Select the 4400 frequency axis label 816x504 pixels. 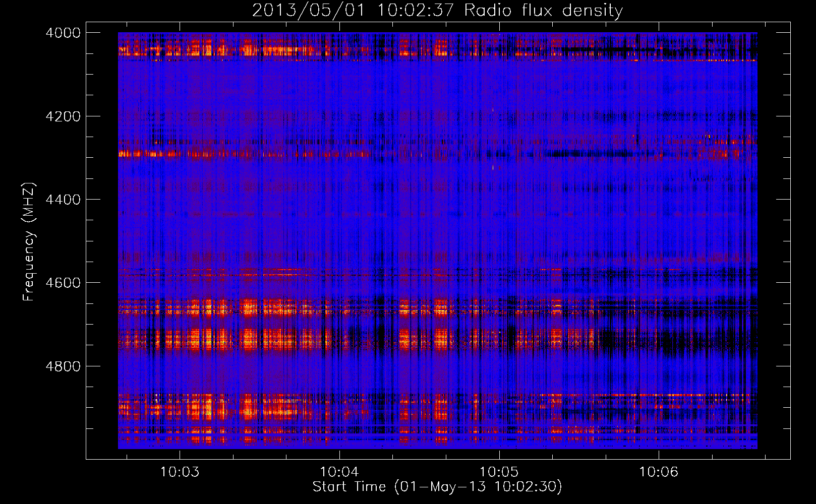point(63,200)
